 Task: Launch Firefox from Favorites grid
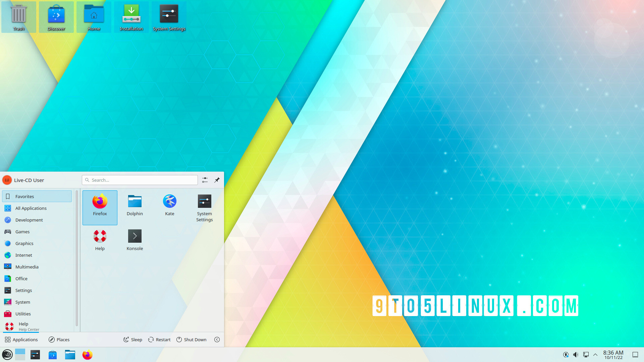tap(100, 207)
